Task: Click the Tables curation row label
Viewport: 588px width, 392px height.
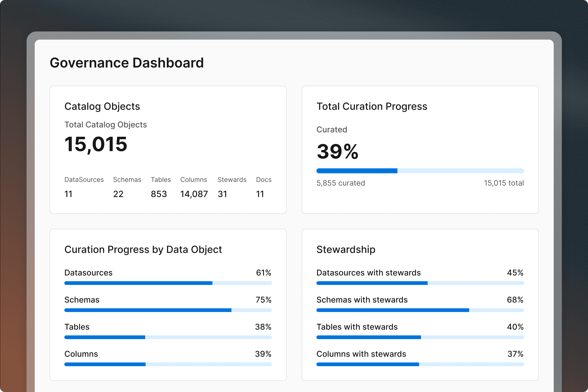Action: pyautogui.click(x=77, y=327)
